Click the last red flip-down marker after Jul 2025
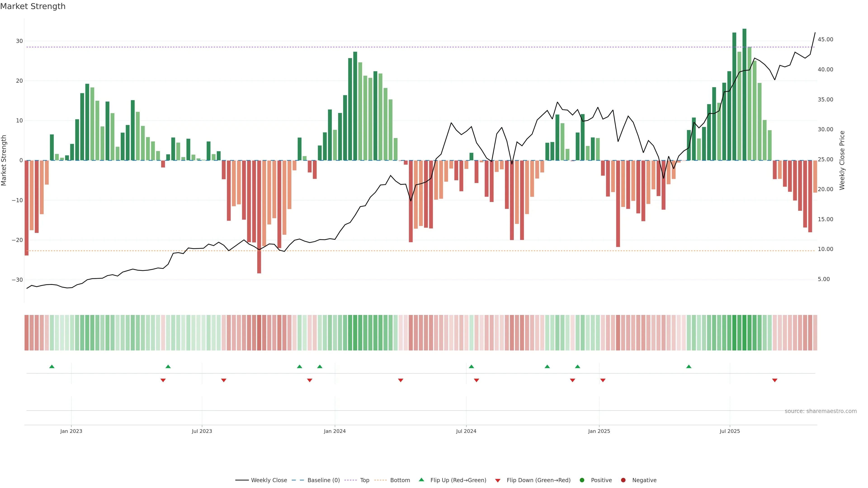 775,380
